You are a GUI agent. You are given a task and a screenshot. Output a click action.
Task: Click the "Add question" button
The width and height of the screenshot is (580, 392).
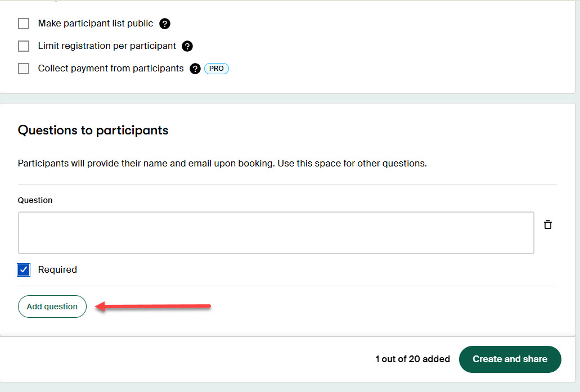pos(52,307)
